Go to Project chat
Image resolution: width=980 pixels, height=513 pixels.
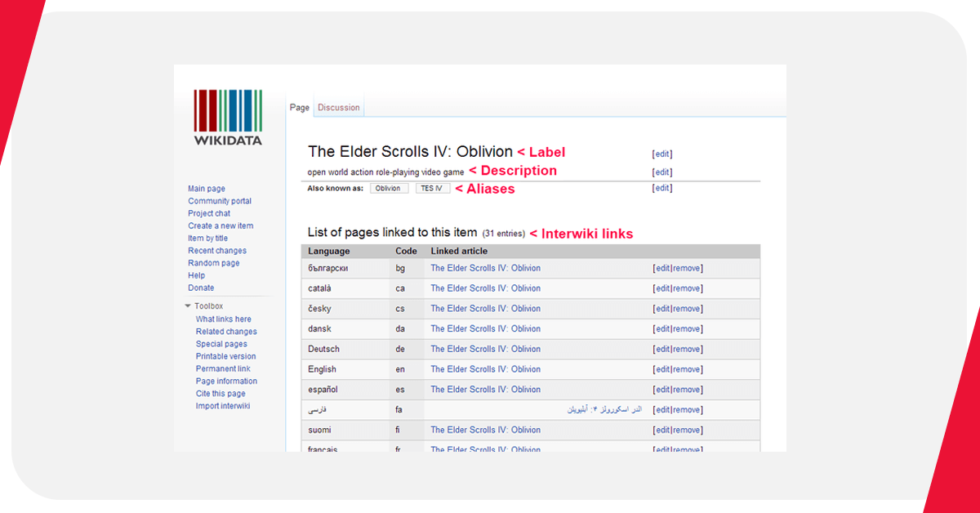(209, 213)
